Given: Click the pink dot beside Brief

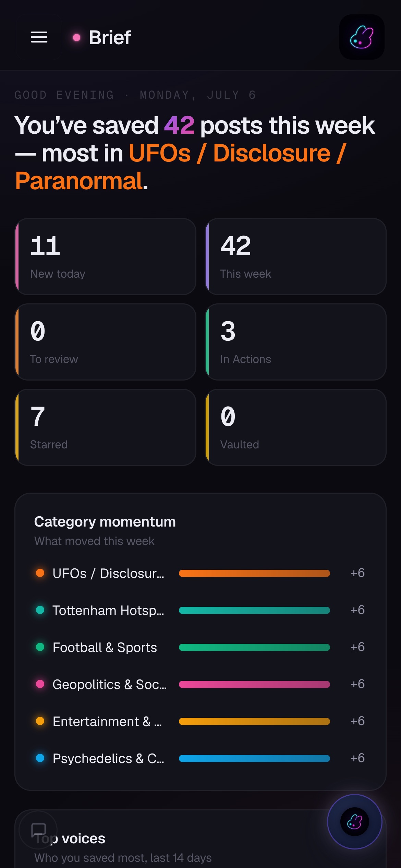Looking at the screenshot, I should (77, 37).
